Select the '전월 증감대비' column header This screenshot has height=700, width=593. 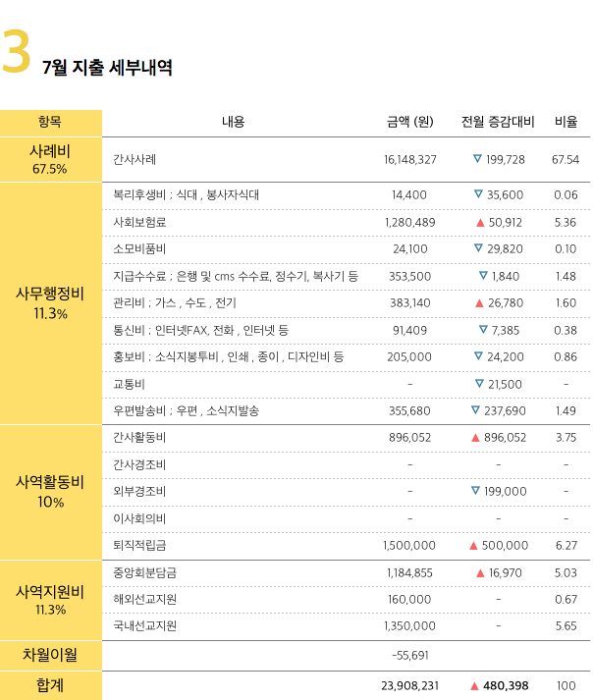[498, 122]
